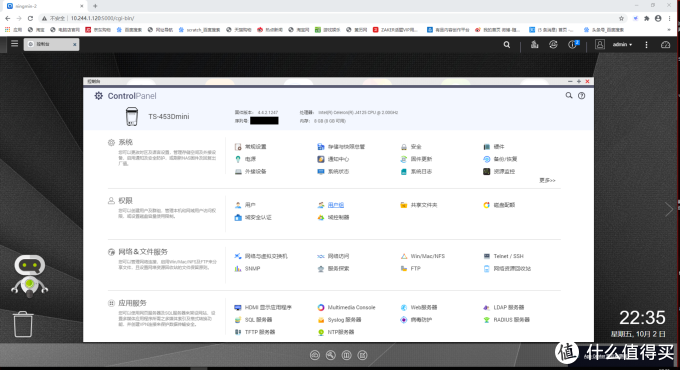Open the QTS dashboard gauge icon
This screenshot has width=680, height=370.
(x=665, y=45)
